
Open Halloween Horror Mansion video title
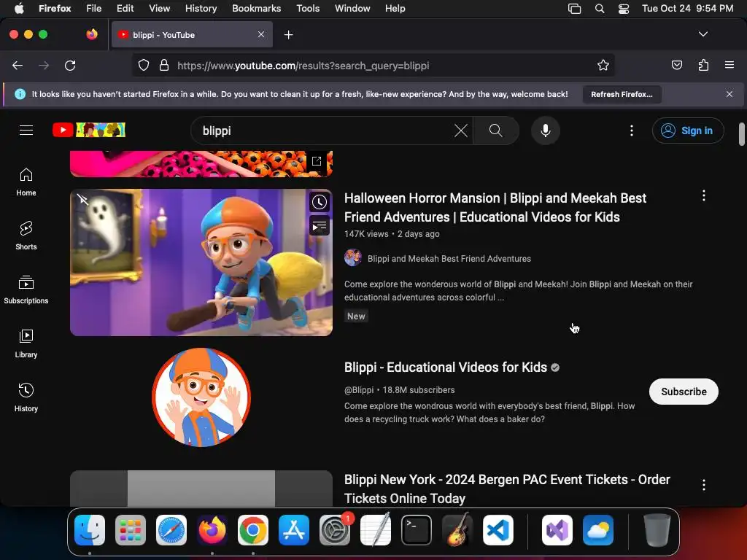pyautogui.click(x=495, y=208)
